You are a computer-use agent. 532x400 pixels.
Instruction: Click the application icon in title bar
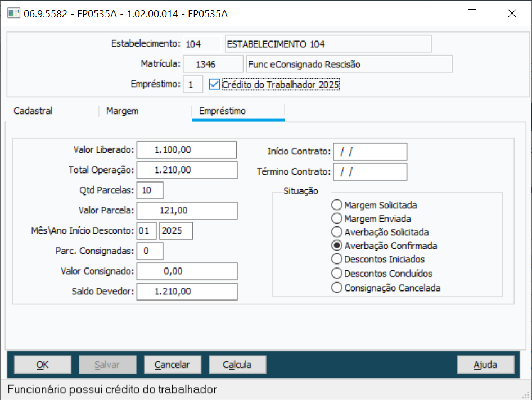[x=13, y=13]
